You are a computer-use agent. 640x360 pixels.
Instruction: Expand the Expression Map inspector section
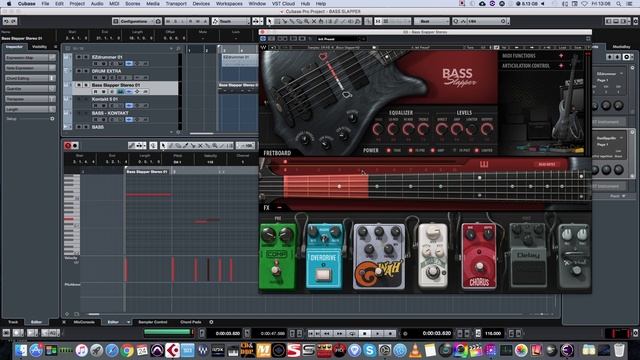[x=31, y=58]
